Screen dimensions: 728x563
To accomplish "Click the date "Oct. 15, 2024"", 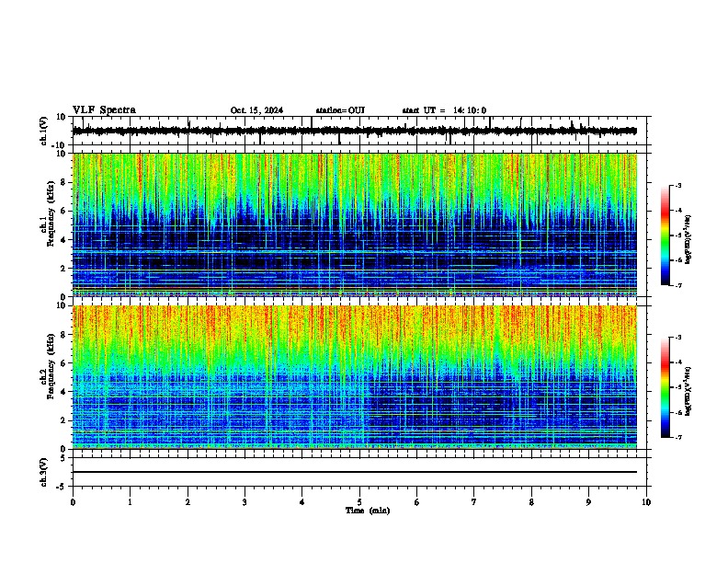I will coord(256,110).
